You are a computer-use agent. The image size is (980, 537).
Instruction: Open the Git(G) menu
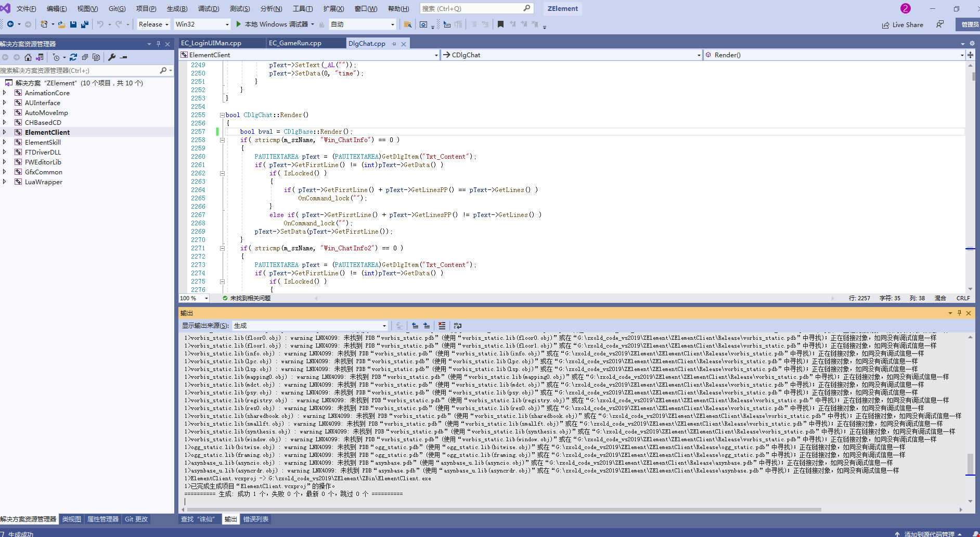117,8
